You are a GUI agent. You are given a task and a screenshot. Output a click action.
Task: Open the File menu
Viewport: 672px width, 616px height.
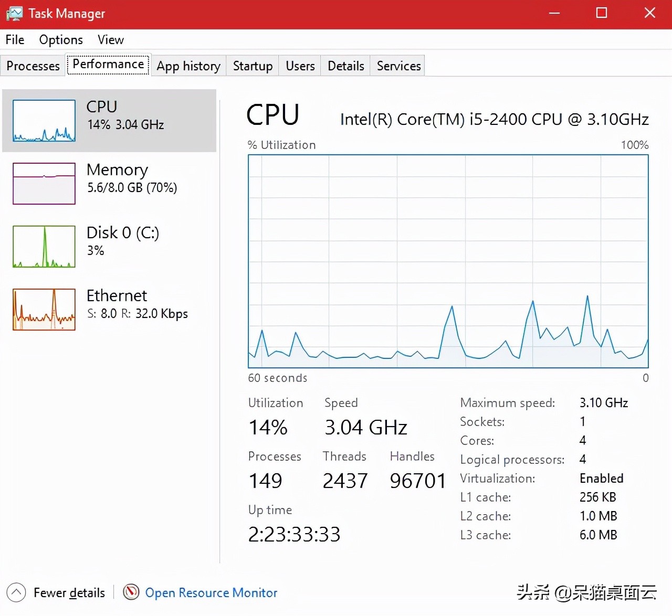15,40
